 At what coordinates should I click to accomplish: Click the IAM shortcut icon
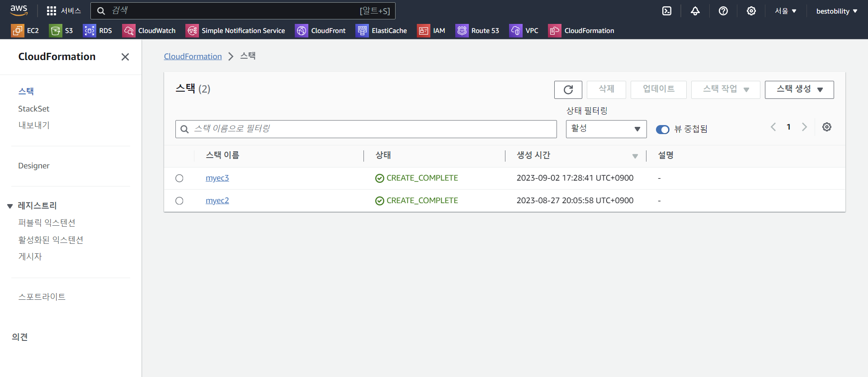point(424,31)
